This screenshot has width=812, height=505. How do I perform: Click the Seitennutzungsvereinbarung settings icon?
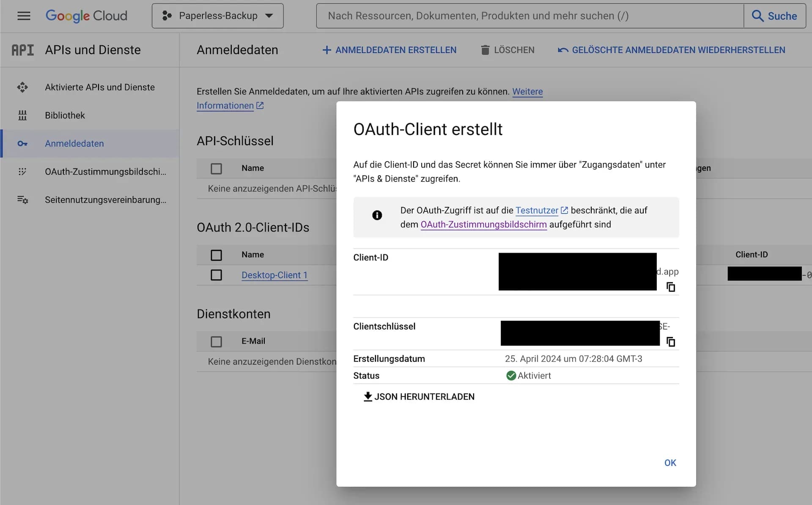pos(22,200)
